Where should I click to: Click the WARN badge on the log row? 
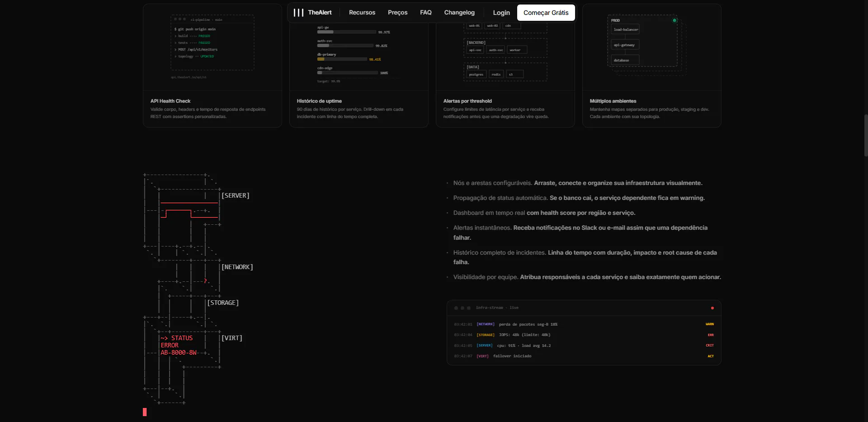coord(710,324)
